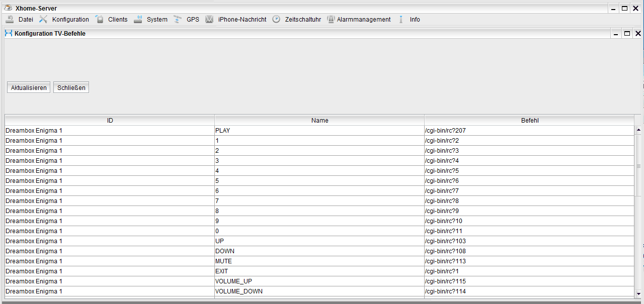The height and width of the screenshot is (304, 644).
Task: Sort table by the Name column header
Action: (319, 121)
